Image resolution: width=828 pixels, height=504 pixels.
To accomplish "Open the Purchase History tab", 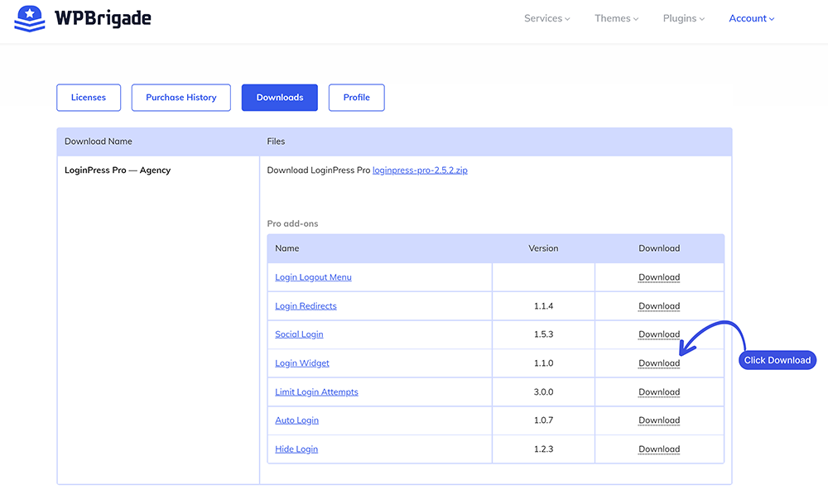I will click(181, 98).
